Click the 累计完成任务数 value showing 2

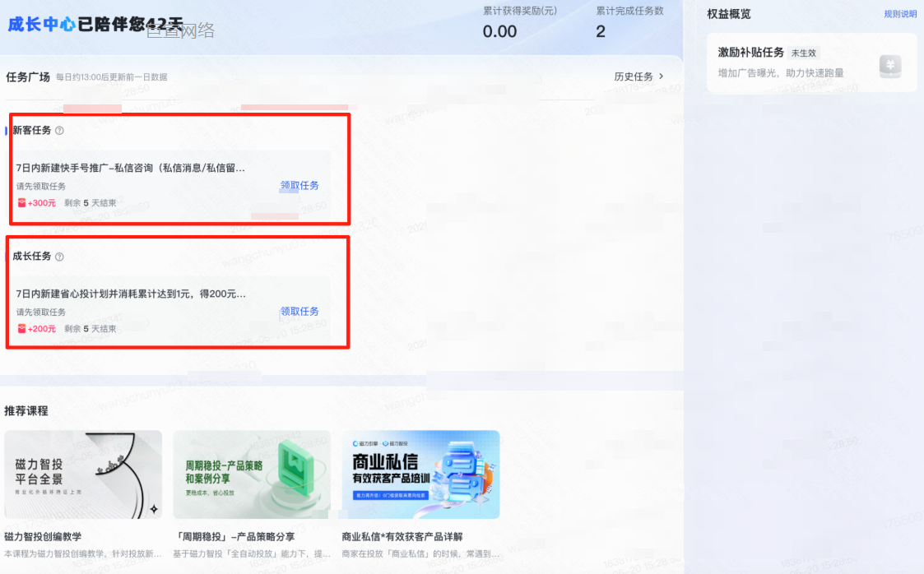coord(600,32)
